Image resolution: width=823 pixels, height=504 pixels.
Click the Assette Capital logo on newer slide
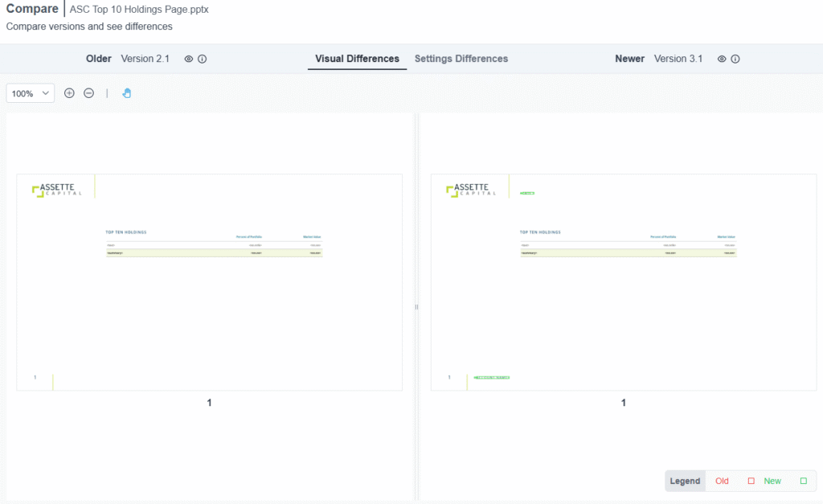471,190
